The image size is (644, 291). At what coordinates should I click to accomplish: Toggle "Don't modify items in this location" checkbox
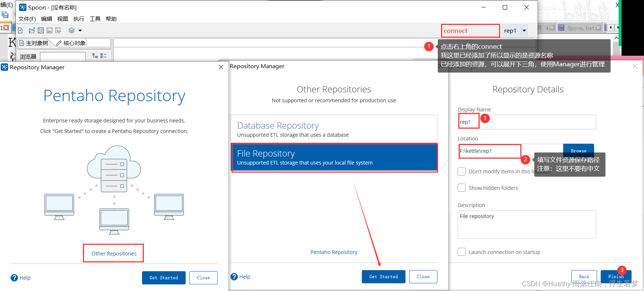(x=462, y=172)
